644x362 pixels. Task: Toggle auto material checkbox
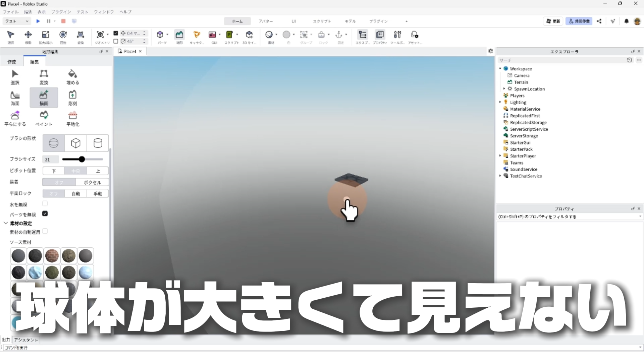(45, 231)
